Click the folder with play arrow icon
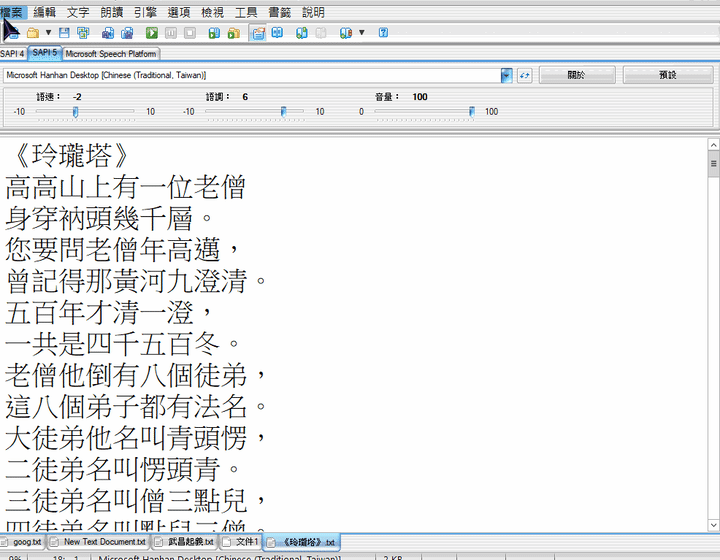Viewport: 720px width, 560px height. point(234,33)
